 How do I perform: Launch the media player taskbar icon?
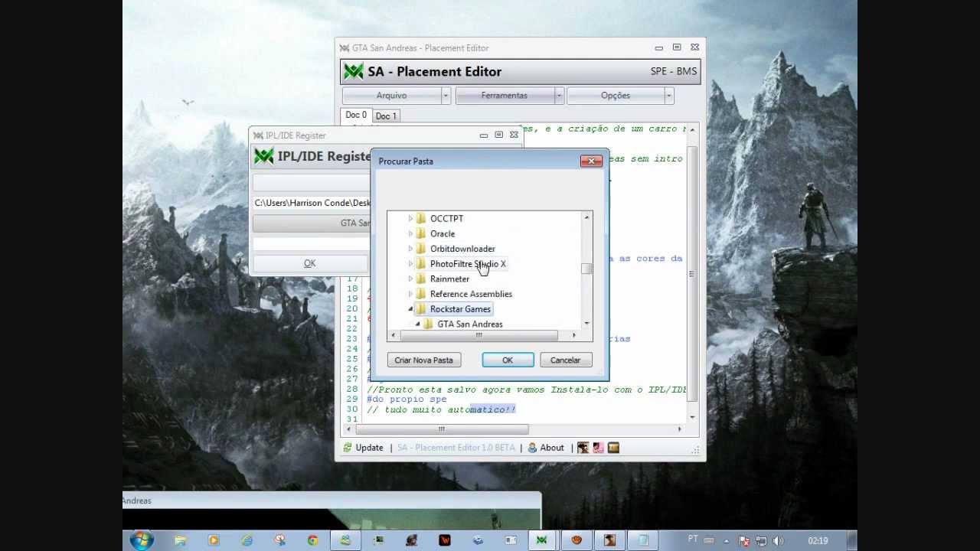pos(214,540)
